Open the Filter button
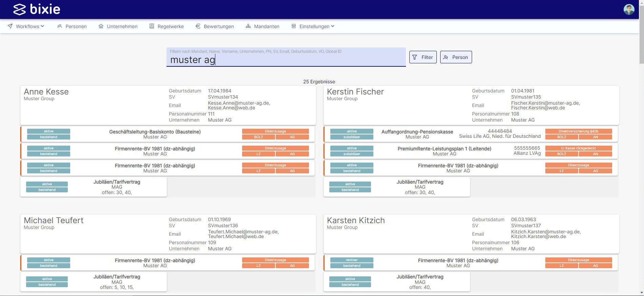Image resolution: width=644 pixels, height=296 pixels. tap(423, 57)
